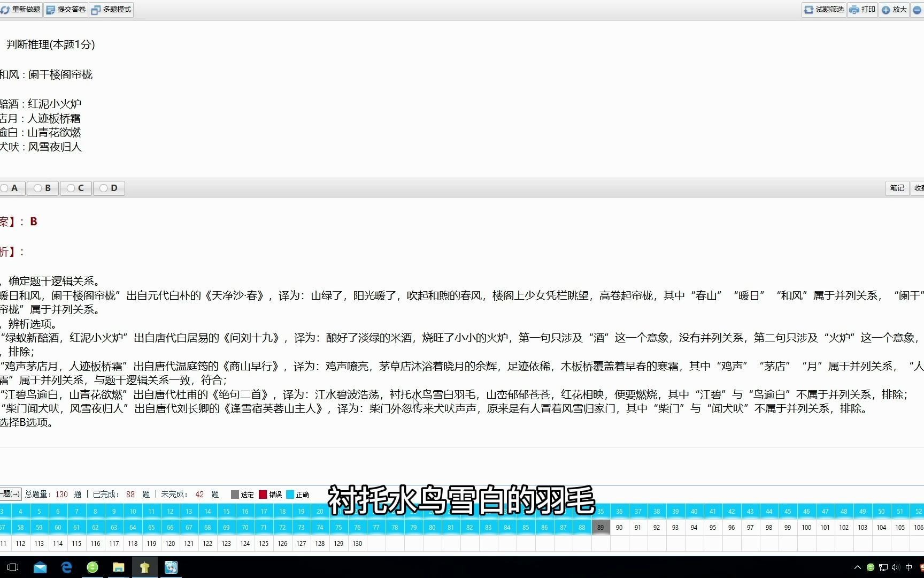Click option text 风雪夜归人
Image resolution: width=924 pixels, height=578 pixels.
55,147
